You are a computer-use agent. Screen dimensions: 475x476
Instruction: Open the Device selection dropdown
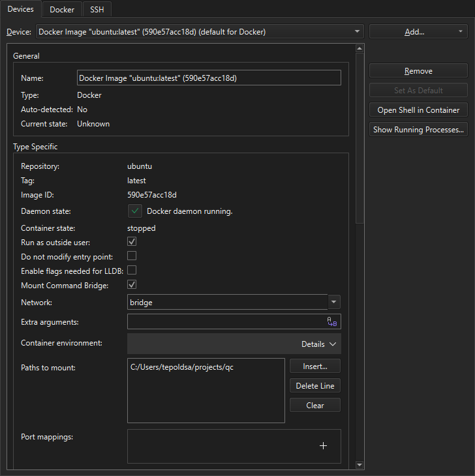(200, 31)
